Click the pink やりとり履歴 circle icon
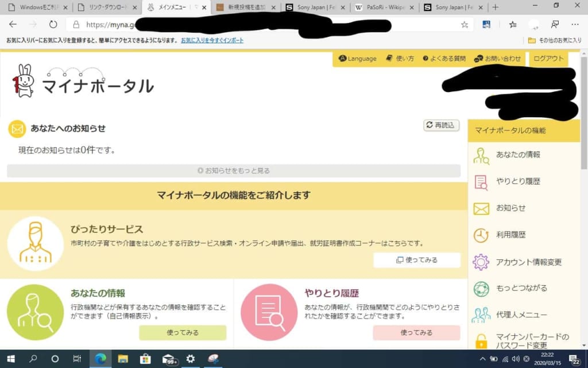This screenshot has width=588, height=368. coord(269,312)
